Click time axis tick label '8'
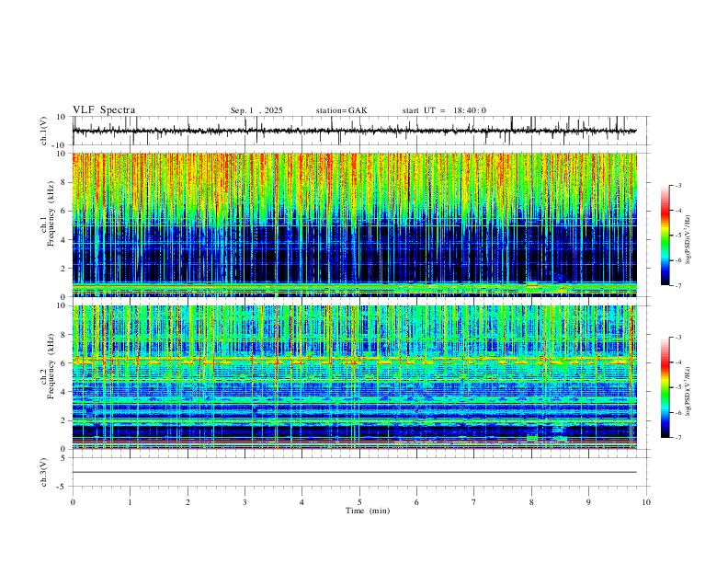Viewport: 728px width, 563px height. [531, 502]
